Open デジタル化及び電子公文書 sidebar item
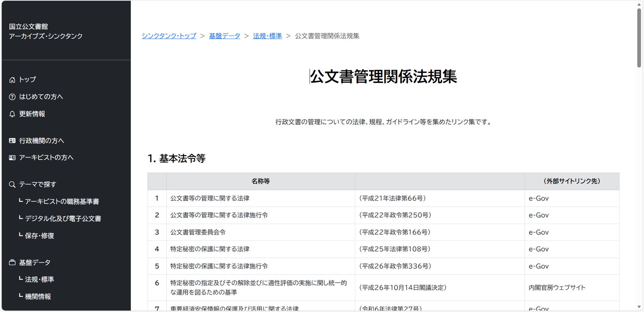644x312 pixels. 63,219
